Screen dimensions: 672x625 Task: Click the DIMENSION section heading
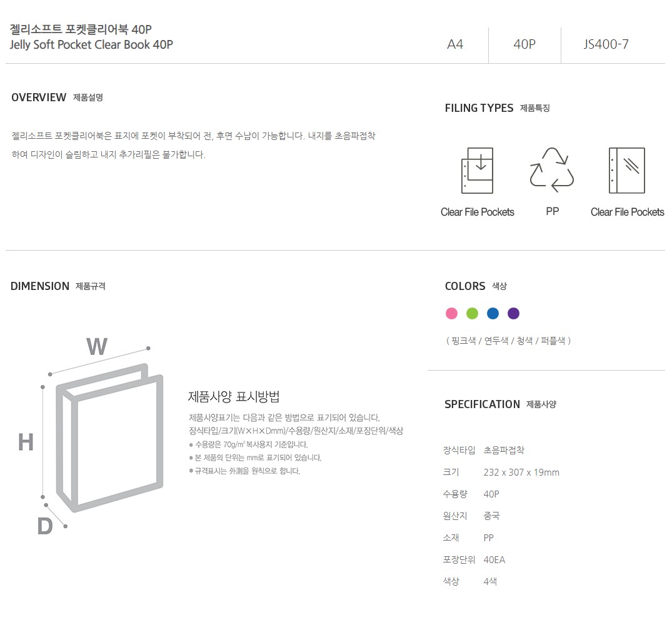click(40, 286)
